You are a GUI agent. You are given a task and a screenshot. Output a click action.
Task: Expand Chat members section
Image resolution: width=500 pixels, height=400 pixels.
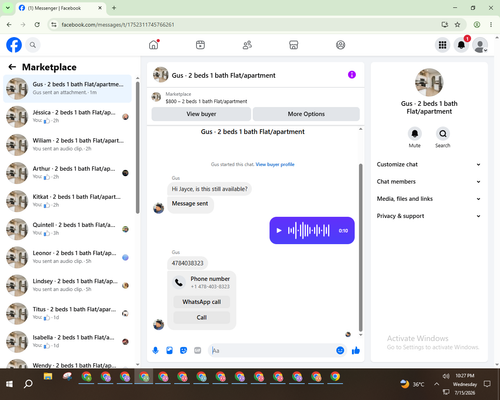tap(429, 182)
